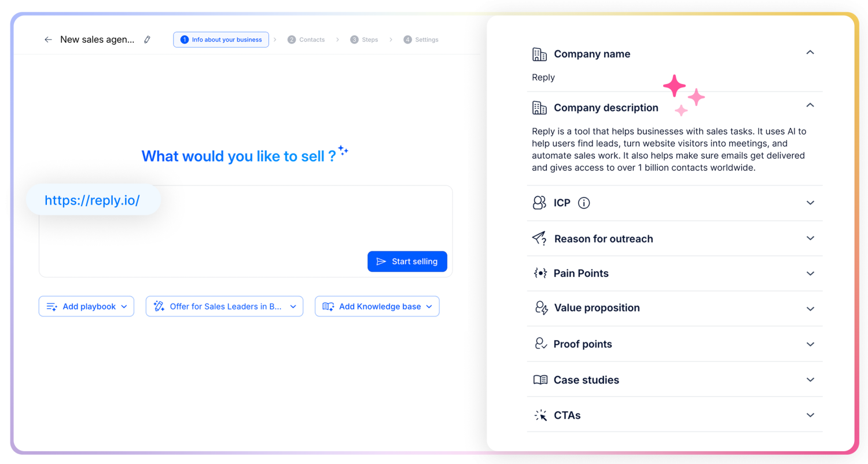The height and width of the screenshot is (464, 868).
Task: Click the Value proposition icon
Action: tap(540, 308)
